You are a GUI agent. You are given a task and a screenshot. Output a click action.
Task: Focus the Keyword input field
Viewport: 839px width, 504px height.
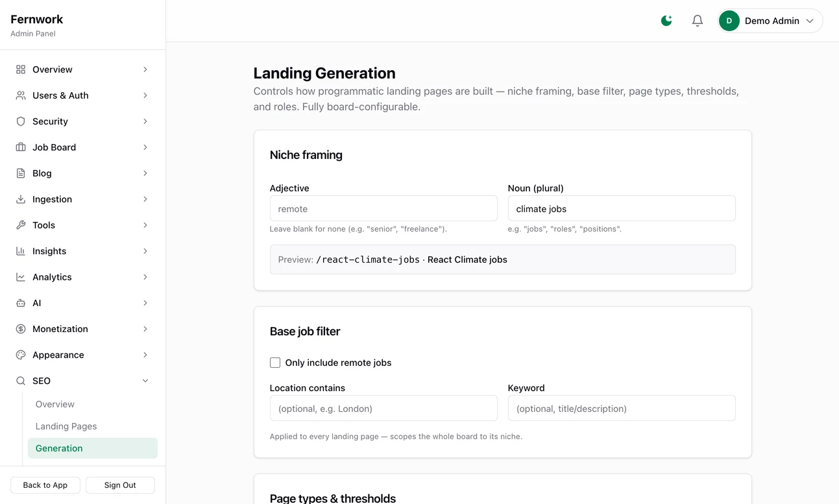(622, 409)
